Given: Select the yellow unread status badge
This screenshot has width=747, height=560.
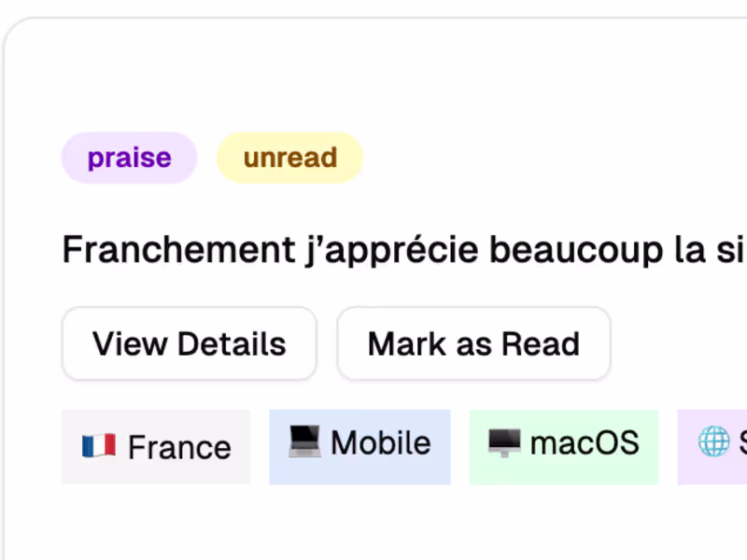Looking at the screenshot, I should coord(289,158).
